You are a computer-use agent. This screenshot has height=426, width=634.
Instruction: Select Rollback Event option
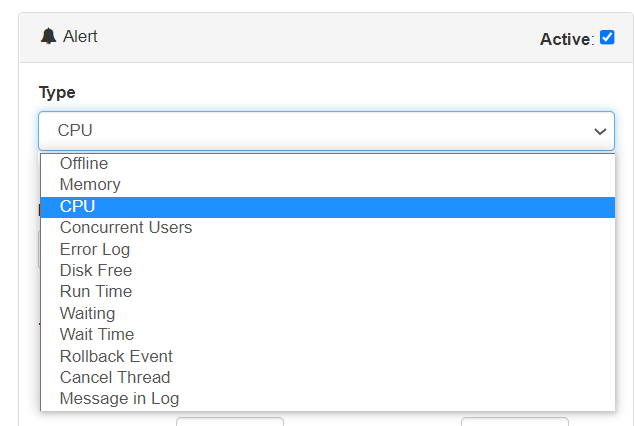coord(116,356)
